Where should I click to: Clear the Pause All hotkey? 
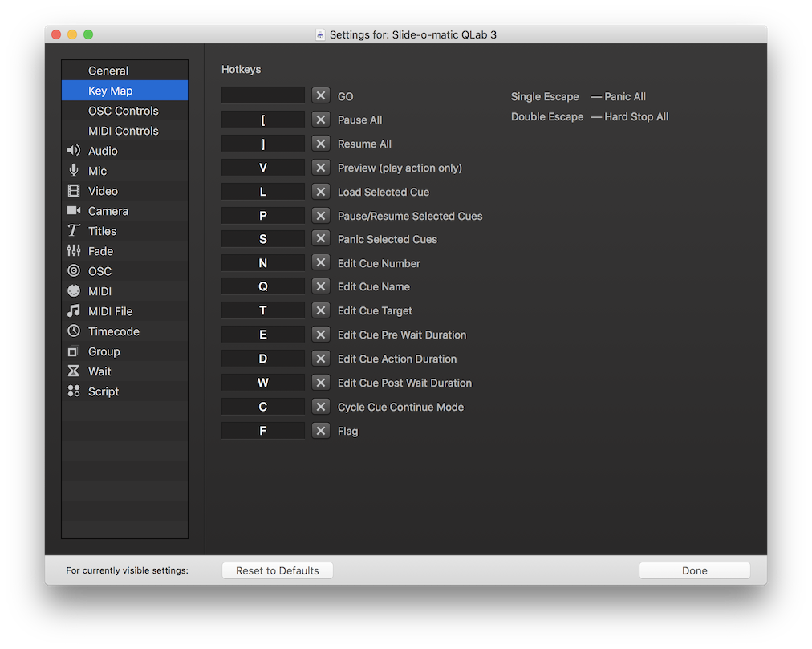[321, 120]
